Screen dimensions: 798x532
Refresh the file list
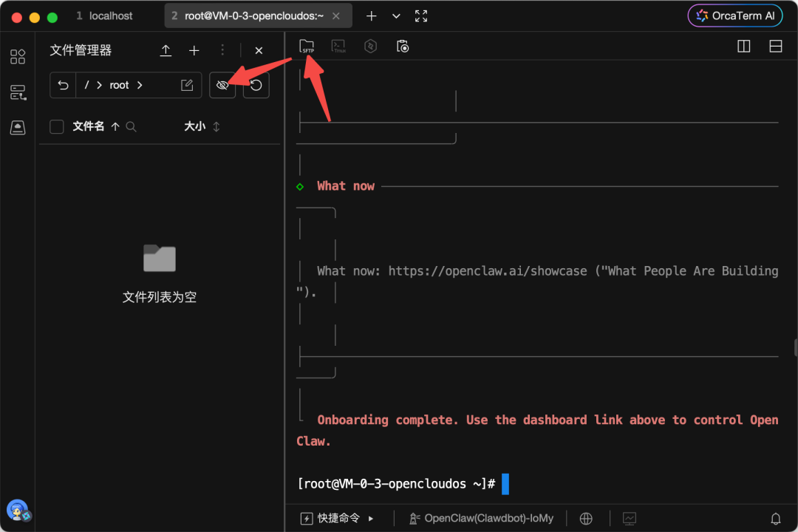click(256, 85)
